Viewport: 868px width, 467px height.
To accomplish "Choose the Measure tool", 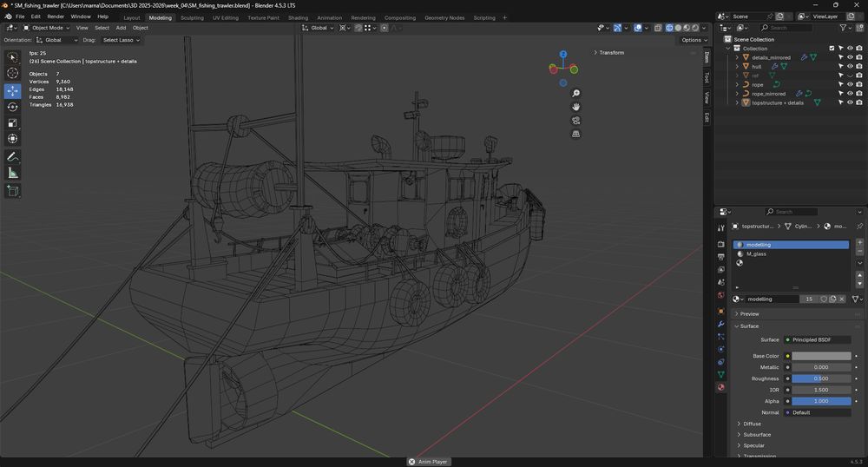I will coord(12,173).
